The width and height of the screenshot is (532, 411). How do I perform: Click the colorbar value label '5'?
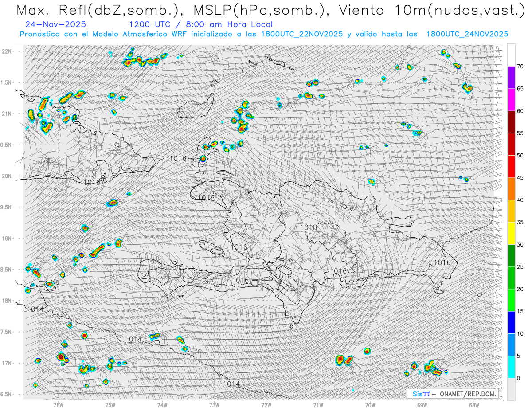(519, 356)
